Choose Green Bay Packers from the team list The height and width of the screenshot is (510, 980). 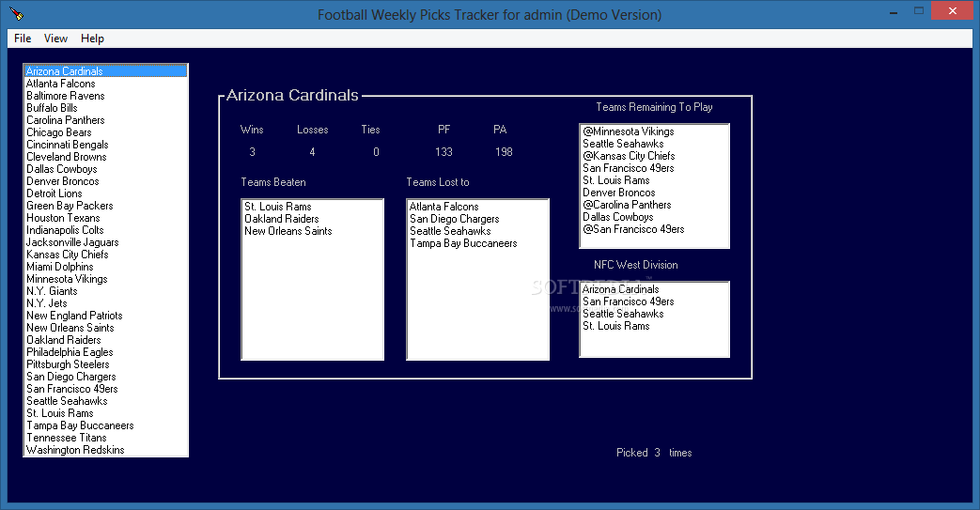pyautogui.click(x=105, y=205)
